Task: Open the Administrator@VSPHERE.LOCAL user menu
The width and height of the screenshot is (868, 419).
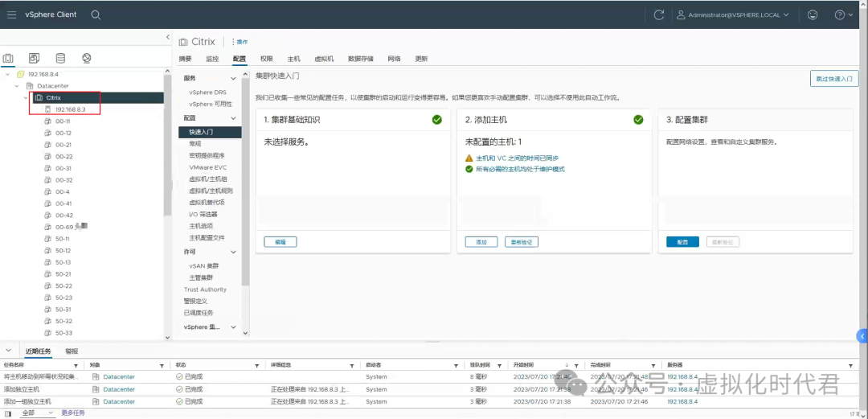Action: (x=734, y=15)
